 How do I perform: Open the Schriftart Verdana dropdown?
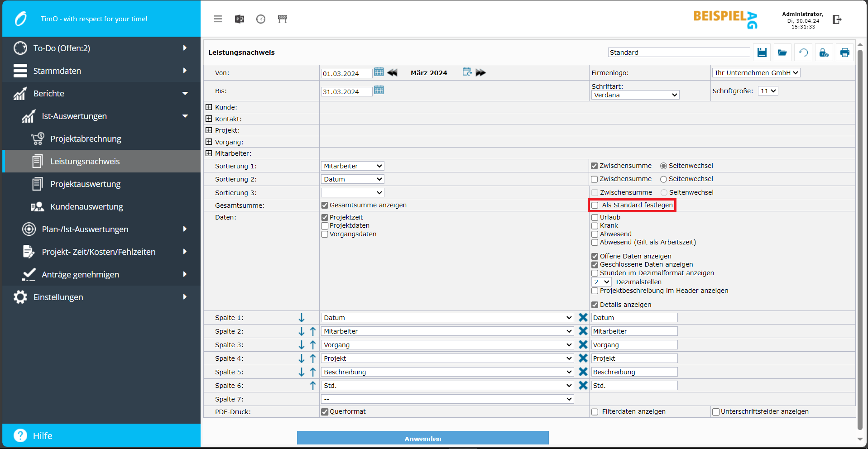[x=635, y=95]
